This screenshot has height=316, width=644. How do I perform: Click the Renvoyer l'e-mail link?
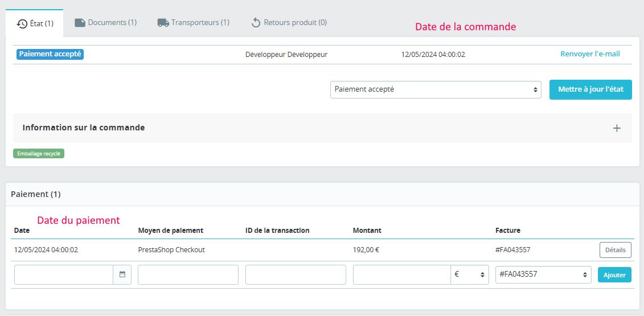(x=590, y=54)
